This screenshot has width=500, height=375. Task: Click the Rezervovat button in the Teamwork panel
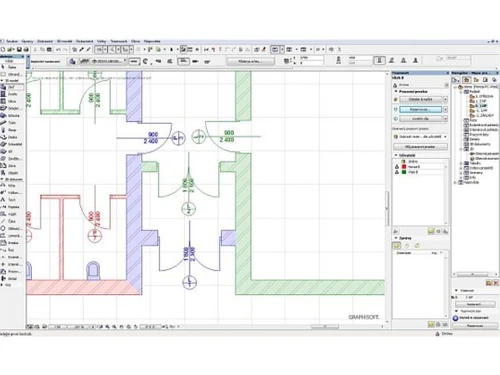(420, 109)
